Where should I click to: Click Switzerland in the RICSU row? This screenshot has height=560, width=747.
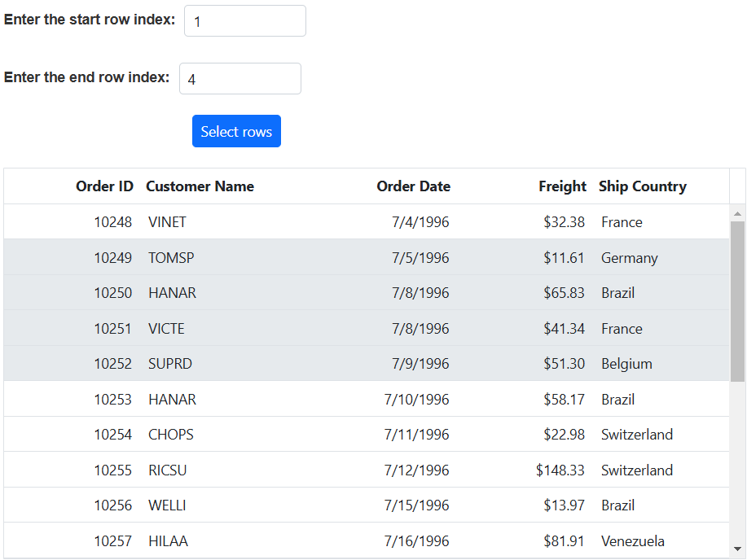pyautogui.click(x=637, y=470)
